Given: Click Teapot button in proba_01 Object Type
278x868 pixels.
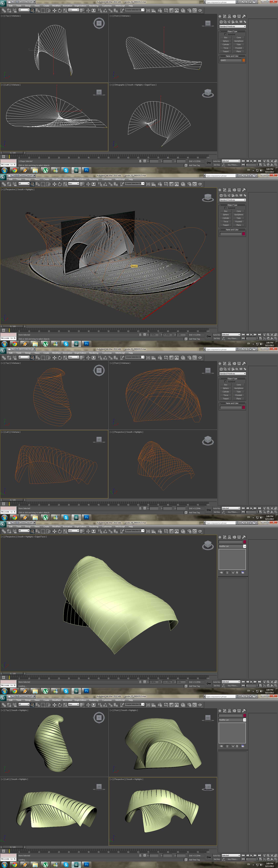Looking at the screenshot, I should [x=226, y=51].
